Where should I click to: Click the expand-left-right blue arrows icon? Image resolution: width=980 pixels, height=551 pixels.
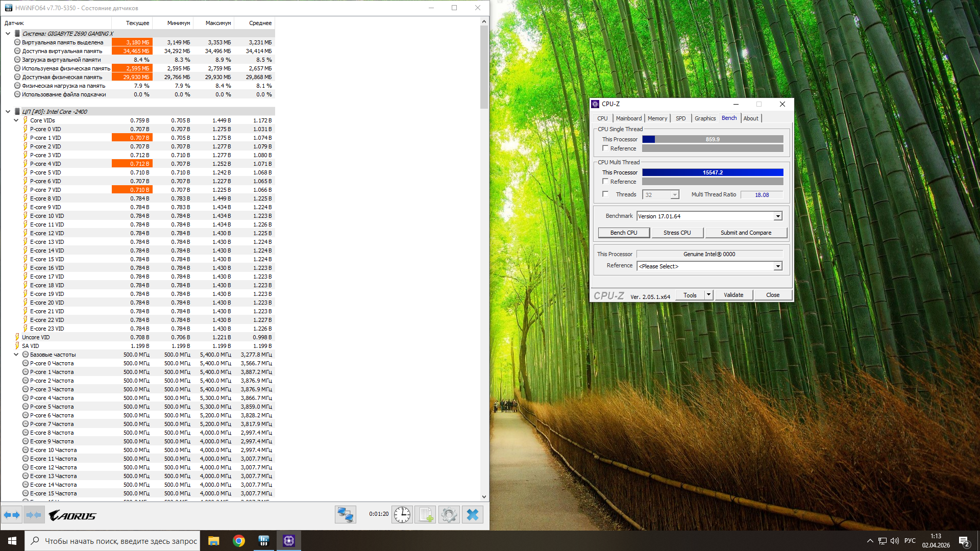(12, 515)
